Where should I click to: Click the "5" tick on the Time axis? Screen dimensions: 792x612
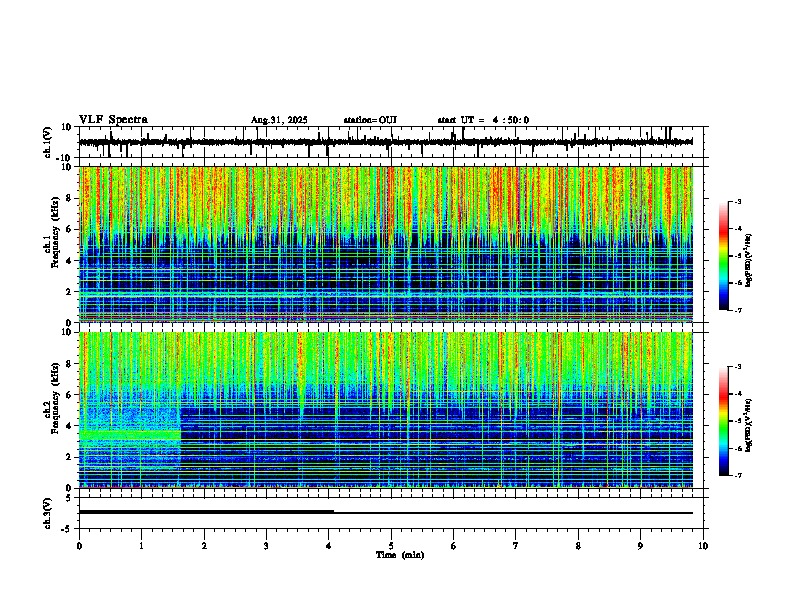[x=391, y=546]
